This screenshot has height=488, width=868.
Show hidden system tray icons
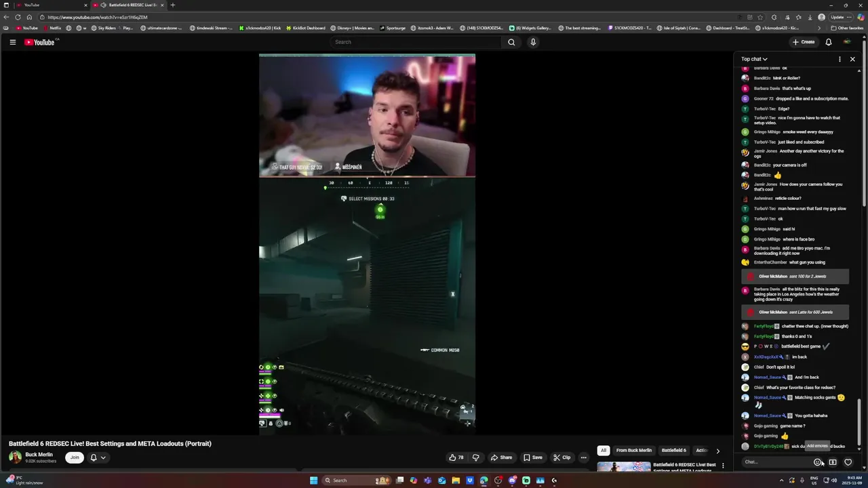pos(781,481)
